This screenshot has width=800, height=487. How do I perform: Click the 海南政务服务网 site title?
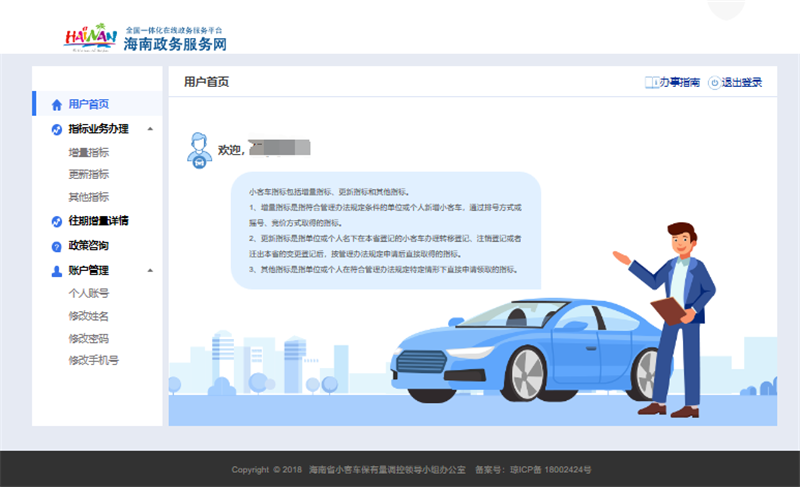tap(175, 44)
